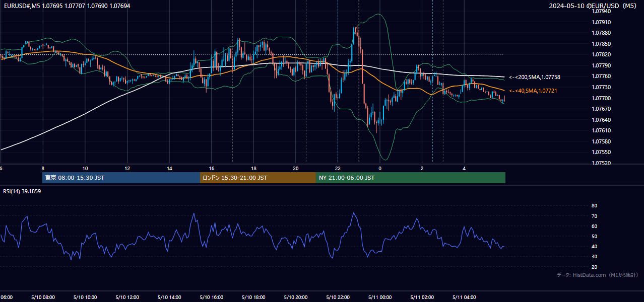
Task: Click the 5/10 18:00 time axis label
Action: (253, 297)
